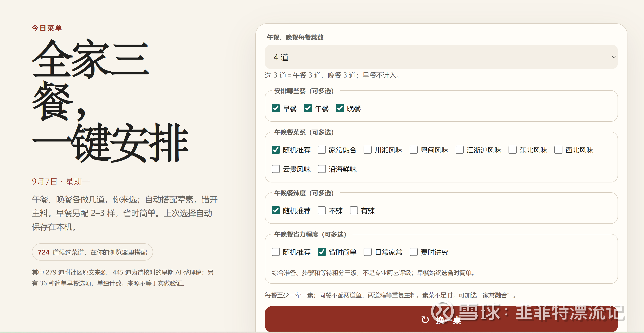Screen dimensions: 644x333
Task: Select 东北风味 cuisine
Action: point(513,150)
